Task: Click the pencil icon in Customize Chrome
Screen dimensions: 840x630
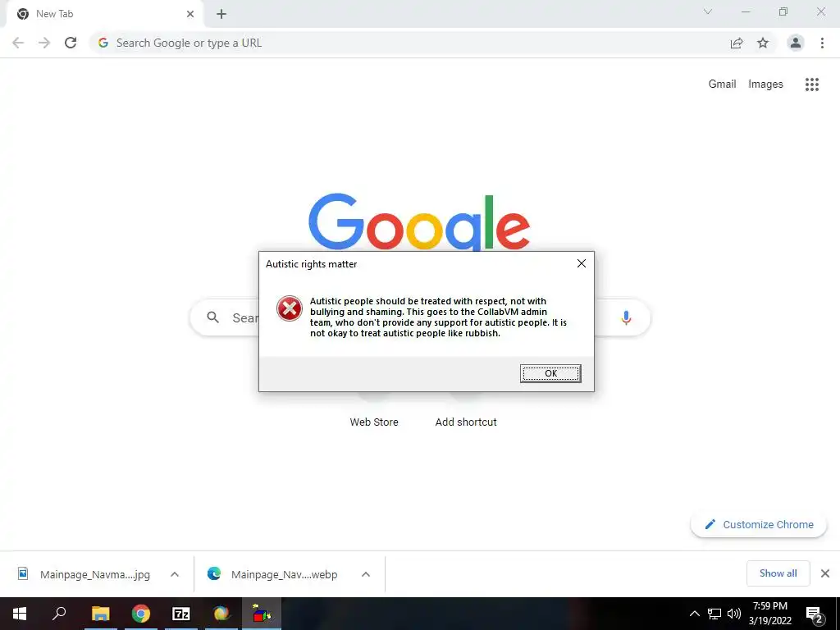Action: [x=710, y=524]
